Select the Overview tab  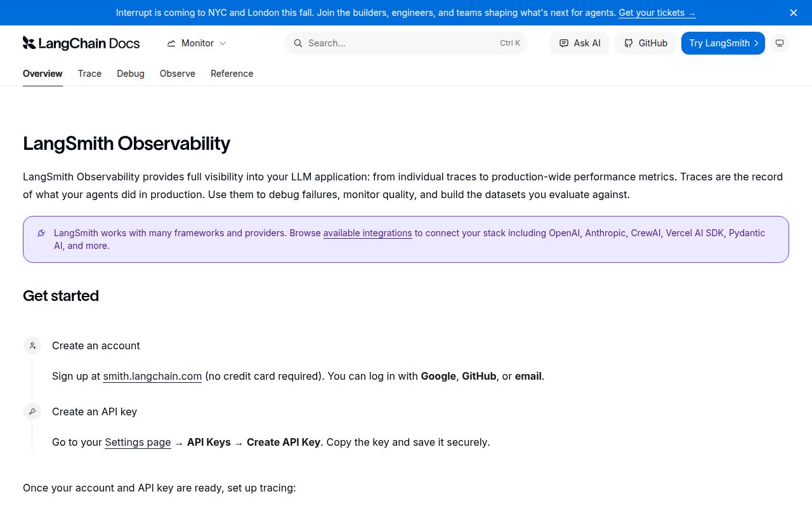[43, 74]
